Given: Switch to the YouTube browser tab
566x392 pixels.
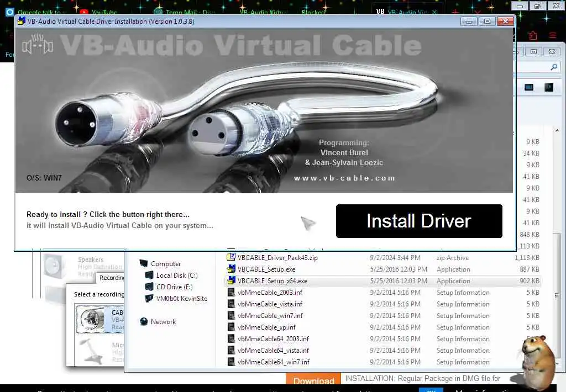Looking at the screenshot, I should [99, 12].
